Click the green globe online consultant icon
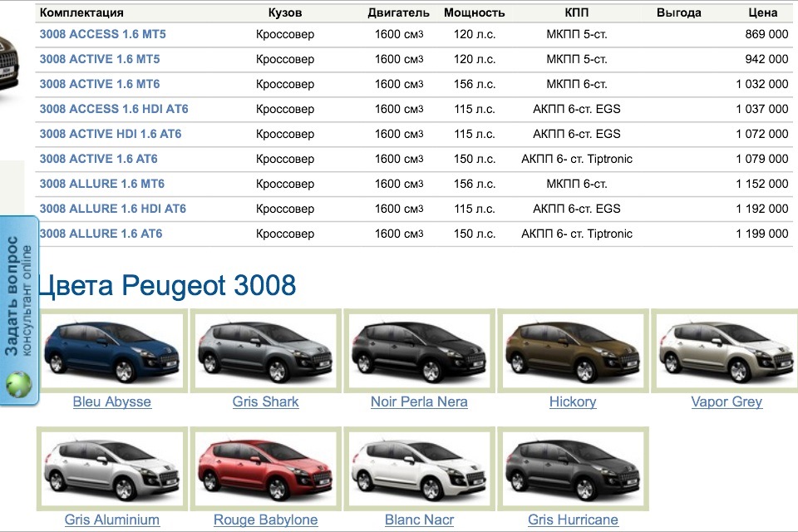The image size is (798, 532). tap(18, 384)
